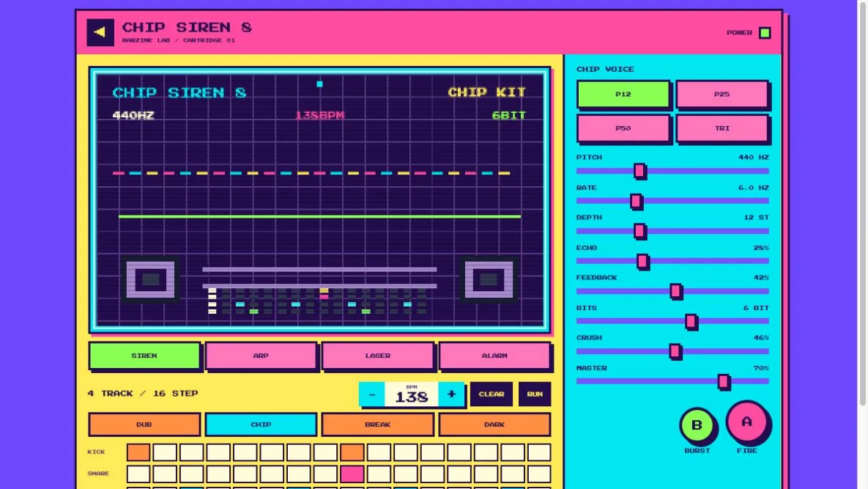Click the Bits slider handle

(690, 321)
